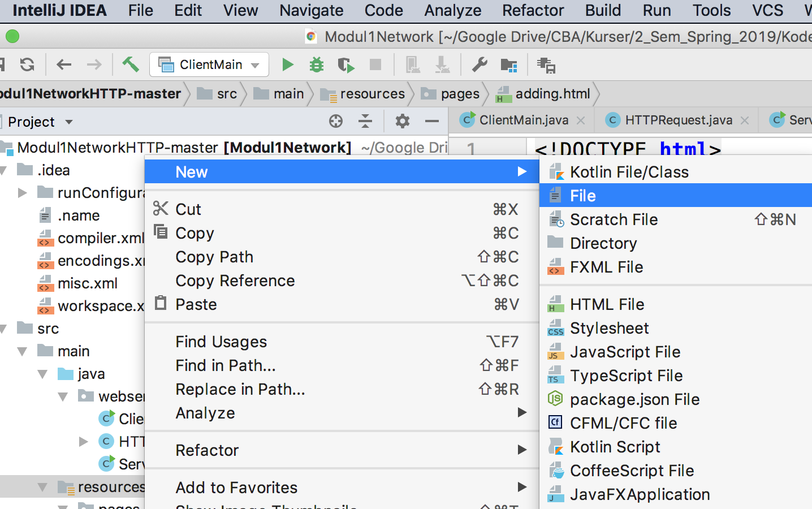Expand the runConfigurations folder arrow
Image resolution: width=812 pixels, height=509 pixels.
[23, 193]
